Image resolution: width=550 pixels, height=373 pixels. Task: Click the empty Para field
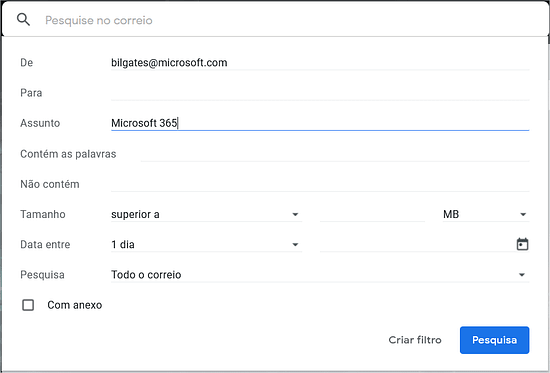pos(320,93)
